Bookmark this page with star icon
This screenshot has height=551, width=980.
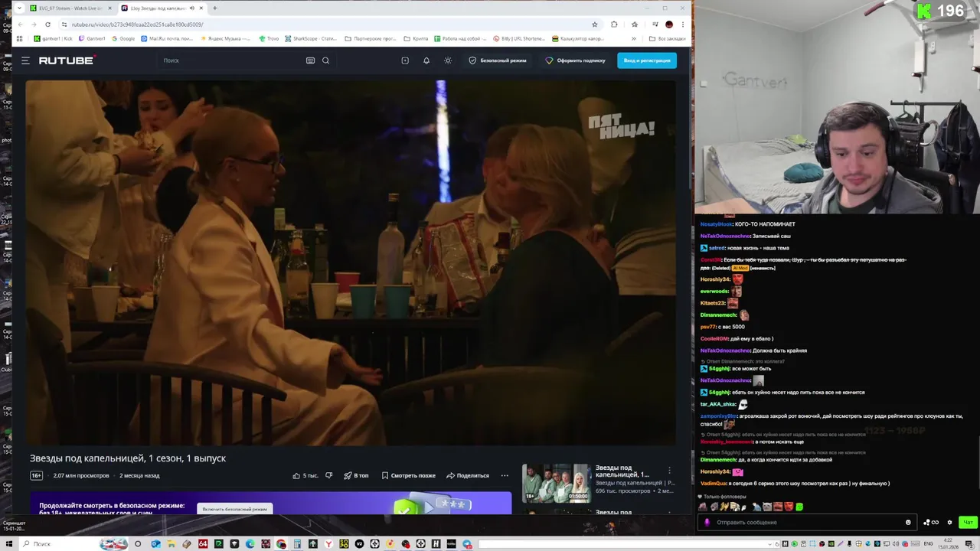pos(594,24)
